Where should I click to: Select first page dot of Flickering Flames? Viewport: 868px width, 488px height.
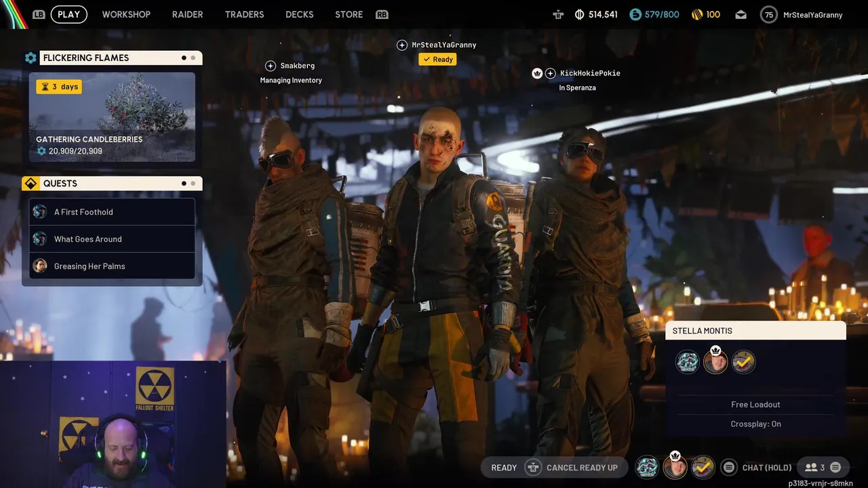coord(184,58)
